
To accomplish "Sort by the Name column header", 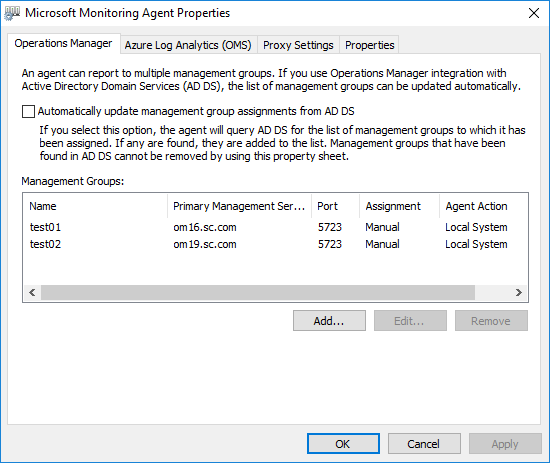I will point(95,206).
